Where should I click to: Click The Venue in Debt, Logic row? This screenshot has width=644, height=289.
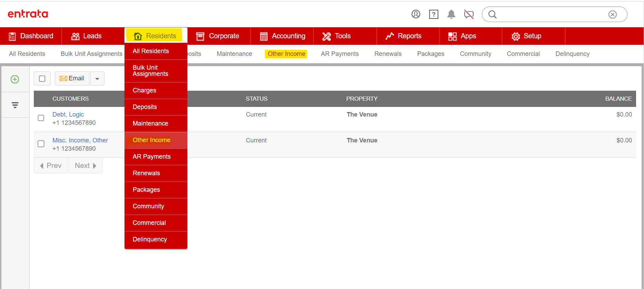click(x=362, y=114)
